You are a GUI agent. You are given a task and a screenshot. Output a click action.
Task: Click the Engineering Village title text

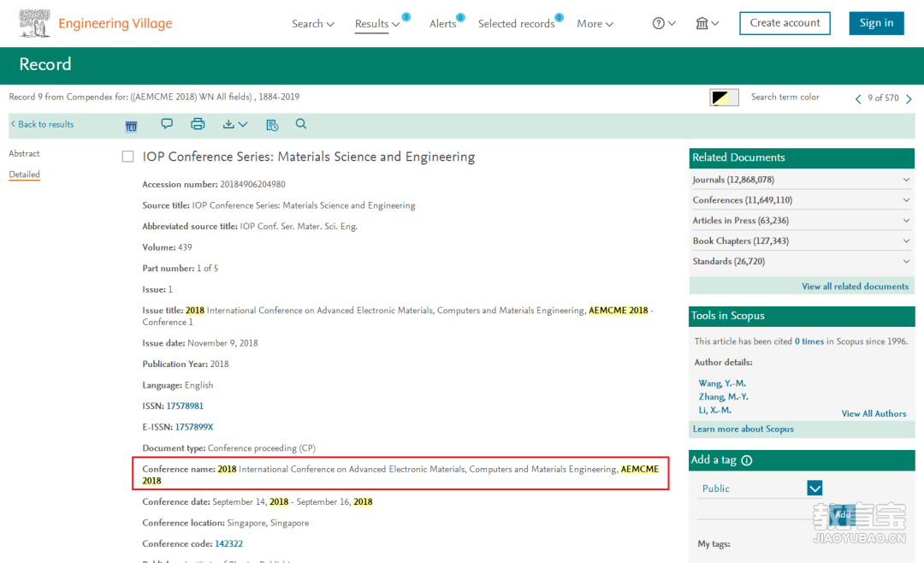115,24
